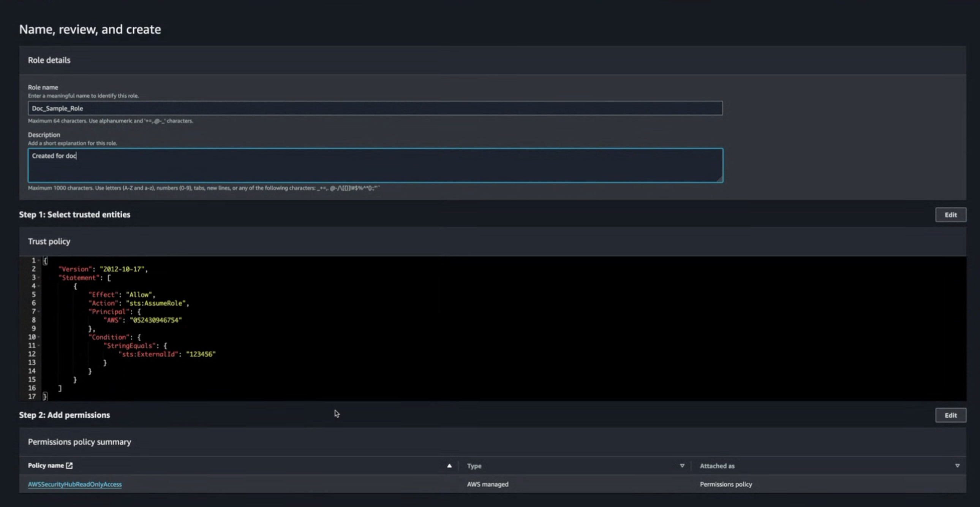Click the AWS principal account ID value
This screenshot has height=507, width=980.
tap(156, 320)
